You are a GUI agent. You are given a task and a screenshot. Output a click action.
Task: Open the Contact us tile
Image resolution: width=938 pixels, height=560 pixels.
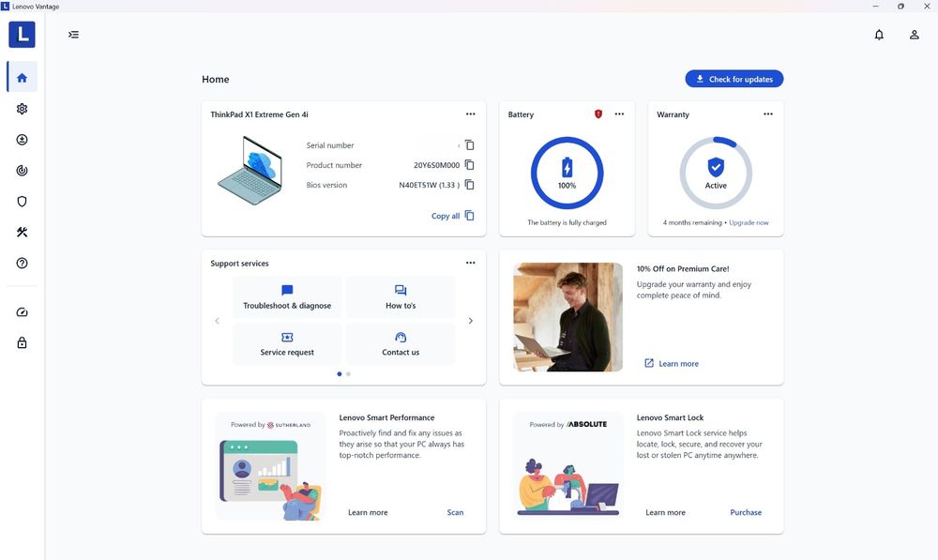pos(401,344)
